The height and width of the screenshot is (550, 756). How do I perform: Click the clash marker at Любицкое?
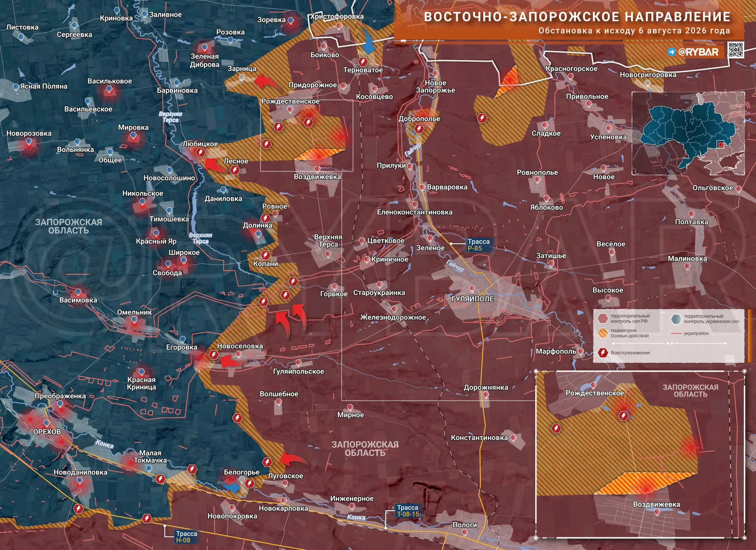(x=201, y=152)
